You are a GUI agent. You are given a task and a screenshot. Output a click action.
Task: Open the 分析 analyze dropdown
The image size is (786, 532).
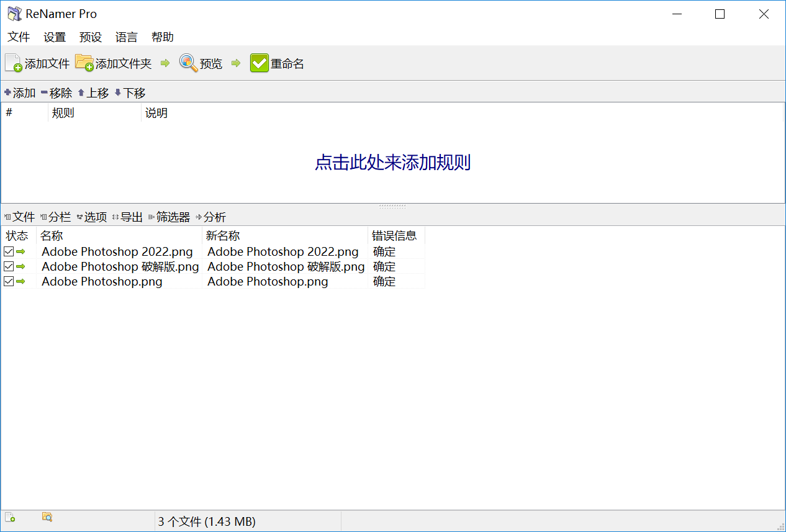pos(210,217)
